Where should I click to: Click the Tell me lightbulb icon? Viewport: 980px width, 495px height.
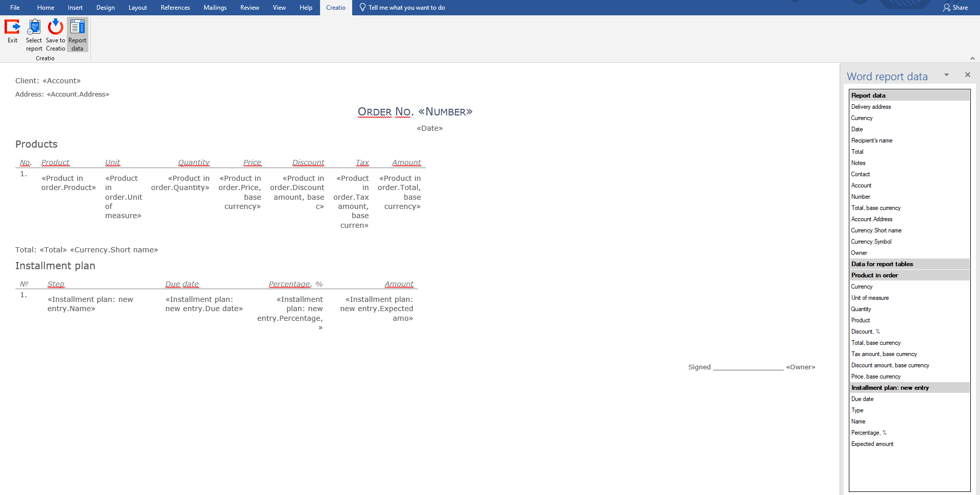[x=362, y=7]
